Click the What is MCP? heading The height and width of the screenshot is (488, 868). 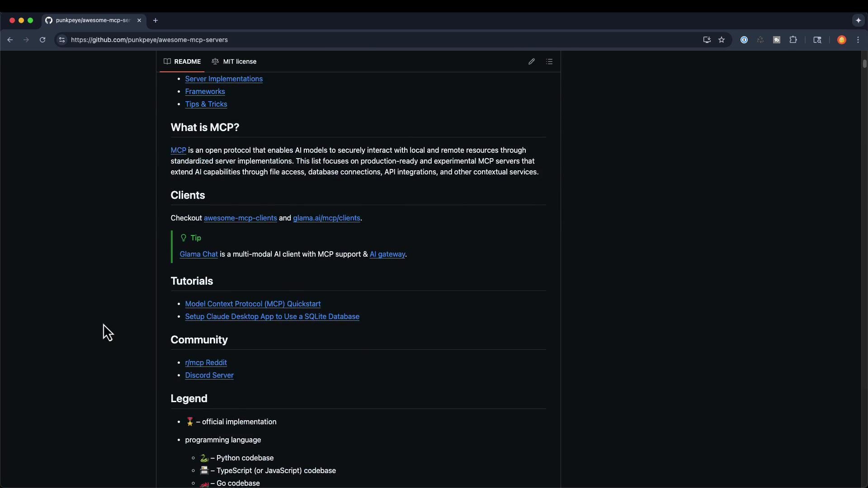pos(205,127)
